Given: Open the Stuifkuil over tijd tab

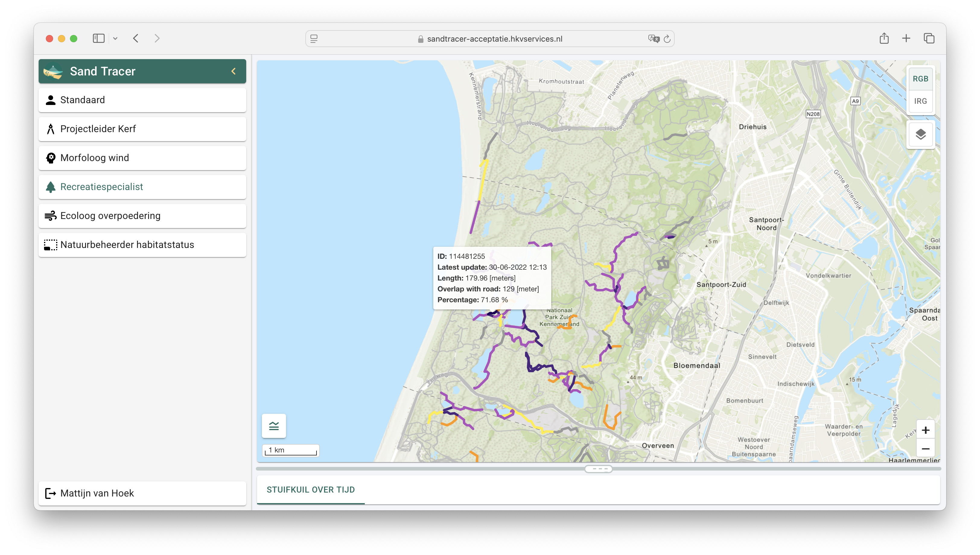Looking at the screenshot, I should pyautogui.click(x=310, y=490).
